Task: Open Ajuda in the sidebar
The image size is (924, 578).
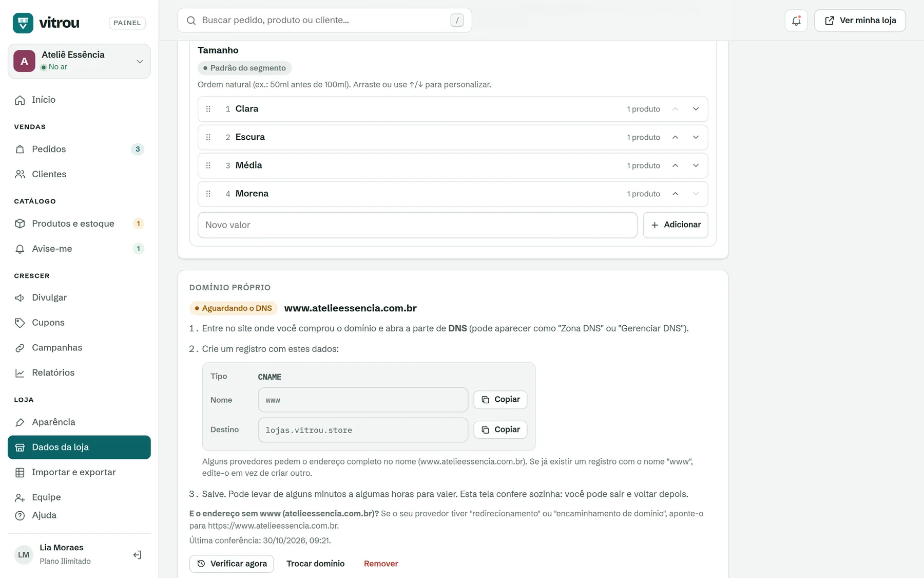Action: tap(79, 515)
